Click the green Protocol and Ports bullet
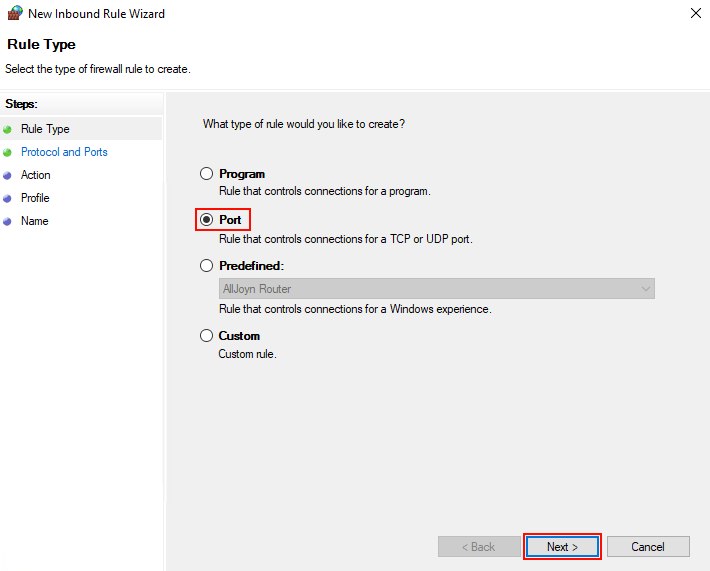710x571 pixels. [8, 152]
